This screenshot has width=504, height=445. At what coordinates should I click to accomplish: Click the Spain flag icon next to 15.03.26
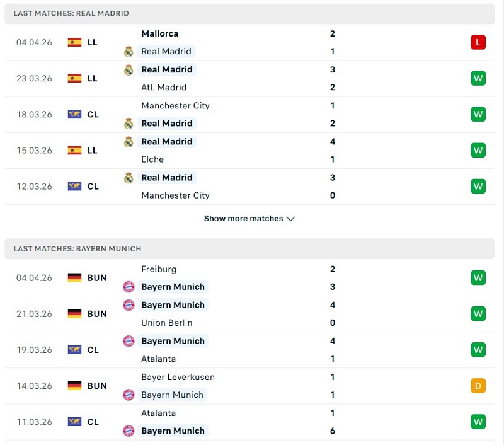[x=73, y=150]
